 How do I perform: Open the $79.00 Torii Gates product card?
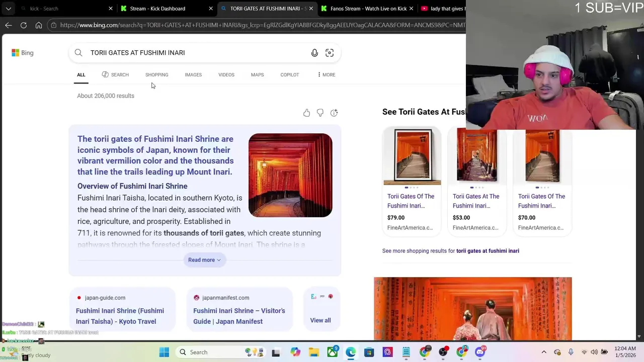click(x=412, y=181)
